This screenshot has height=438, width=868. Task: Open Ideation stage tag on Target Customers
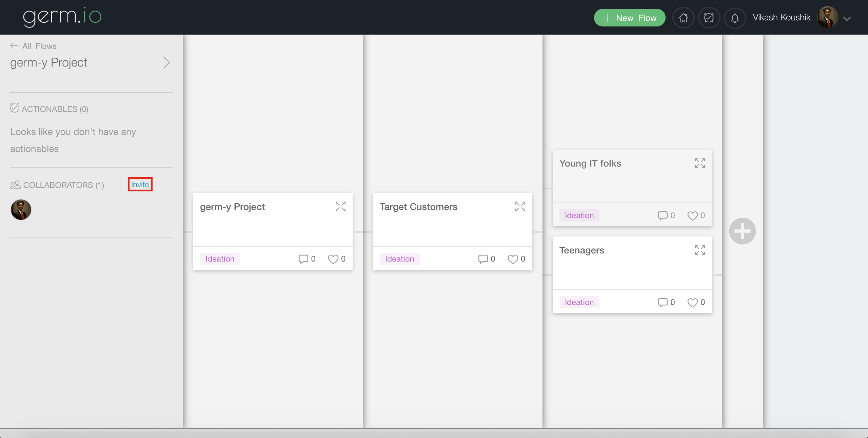pyautogui.click(x=399, y=259)
